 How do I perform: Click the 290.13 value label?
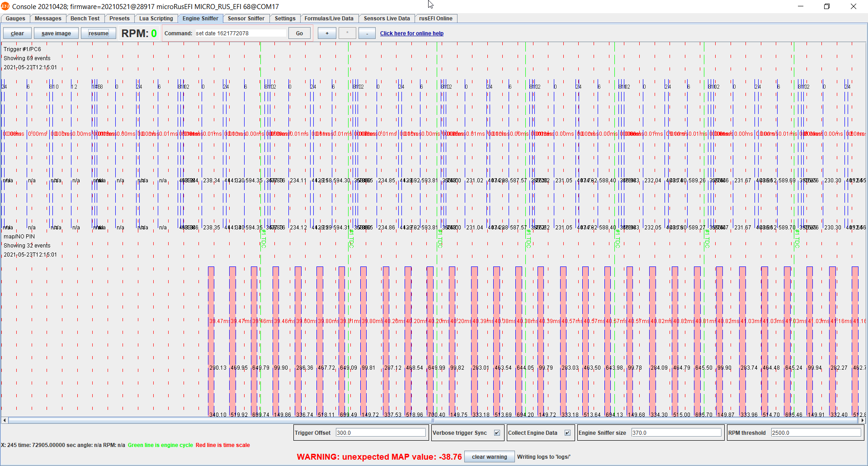(x=218, y=368)
